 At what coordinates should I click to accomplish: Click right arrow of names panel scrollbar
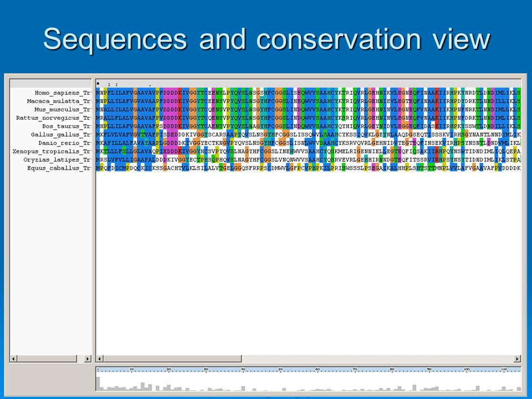click(88, 359)
